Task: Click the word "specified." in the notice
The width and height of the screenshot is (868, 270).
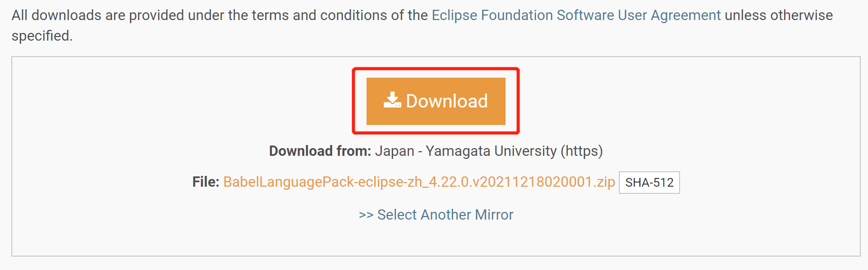Action: point(42,36)
